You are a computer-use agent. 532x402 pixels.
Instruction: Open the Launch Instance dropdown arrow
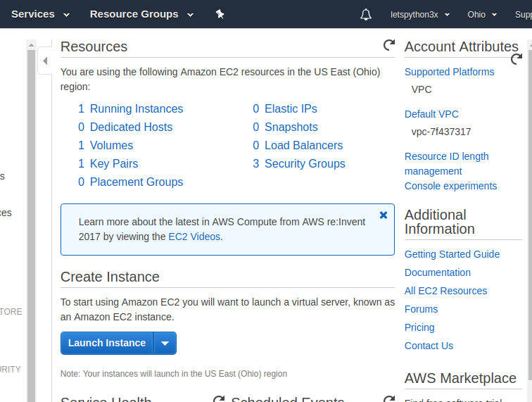coord(165,344)
